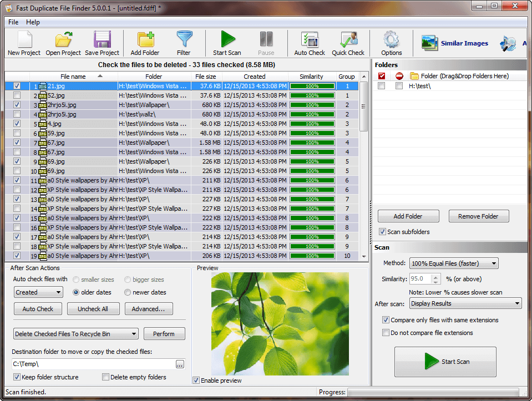The height and width of the screenshot is (401, 532).
Task: Enable Do not compare file extensions
Action: pos(386,333)
